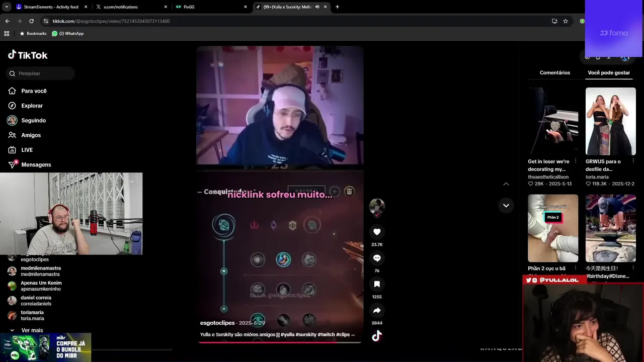Open Apenas Um Kenim followed account
Viewport: 644px width, 362px height.
[35, 286]
